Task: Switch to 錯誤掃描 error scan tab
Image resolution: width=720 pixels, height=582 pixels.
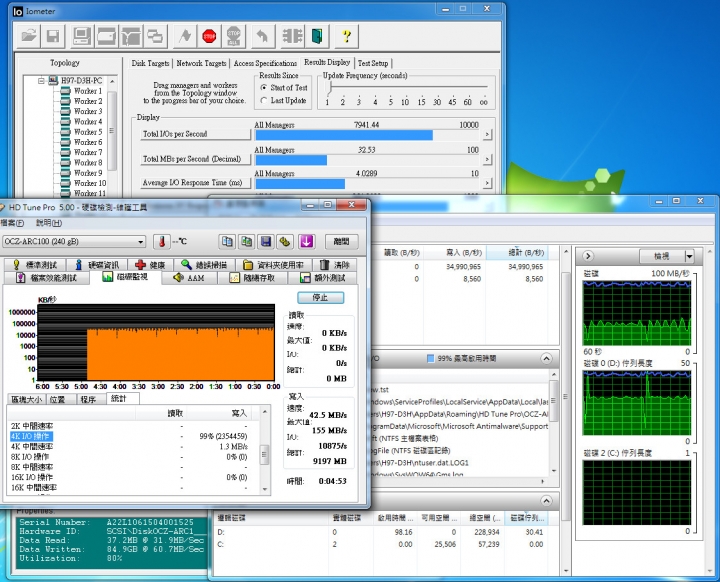Action: [205, 265]
